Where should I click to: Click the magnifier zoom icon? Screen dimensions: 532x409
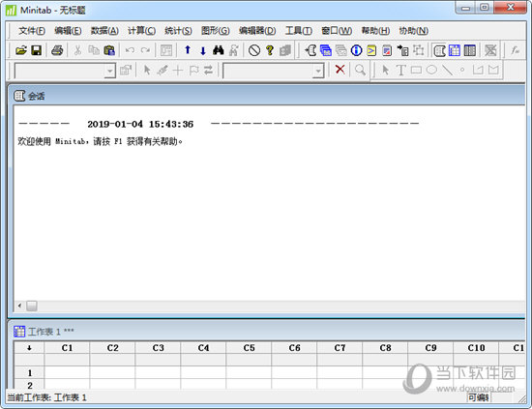click(360, 70)
